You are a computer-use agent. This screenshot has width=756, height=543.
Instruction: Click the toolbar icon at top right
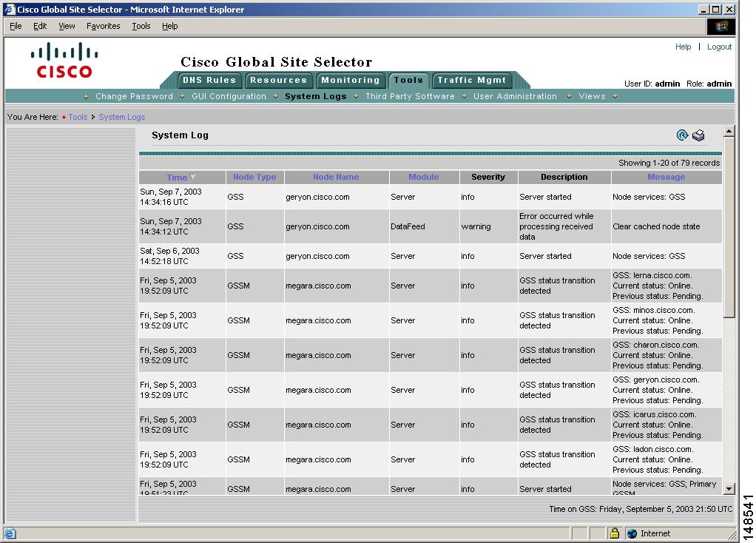point(720,27)
